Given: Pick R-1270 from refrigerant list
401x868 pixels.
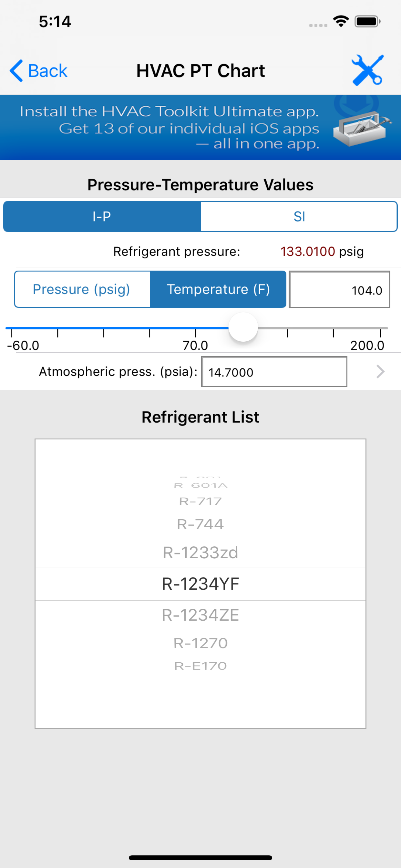Looking at the screenshot, I should (x=200, y=643).
